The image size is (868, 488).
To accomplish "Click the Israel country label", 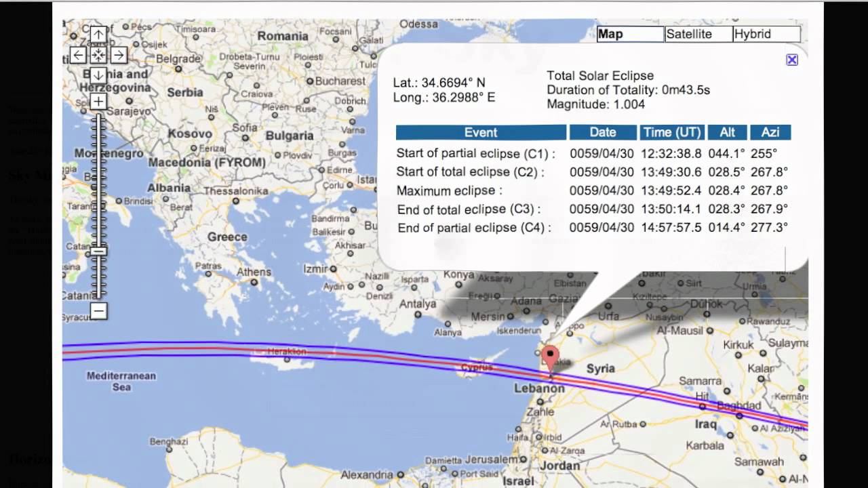I will tap(519, 481).
